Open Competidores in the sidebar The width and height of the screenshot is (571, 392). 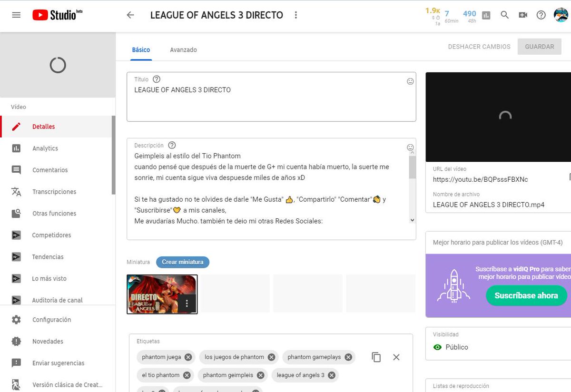pyautogui.click(x=56, y=235)
